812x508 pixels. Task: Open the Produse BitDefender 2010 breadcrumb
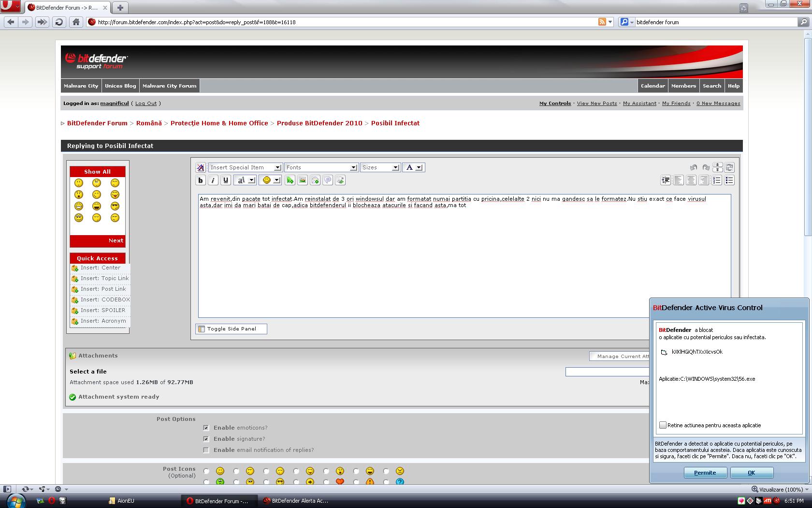coord(319,123)
